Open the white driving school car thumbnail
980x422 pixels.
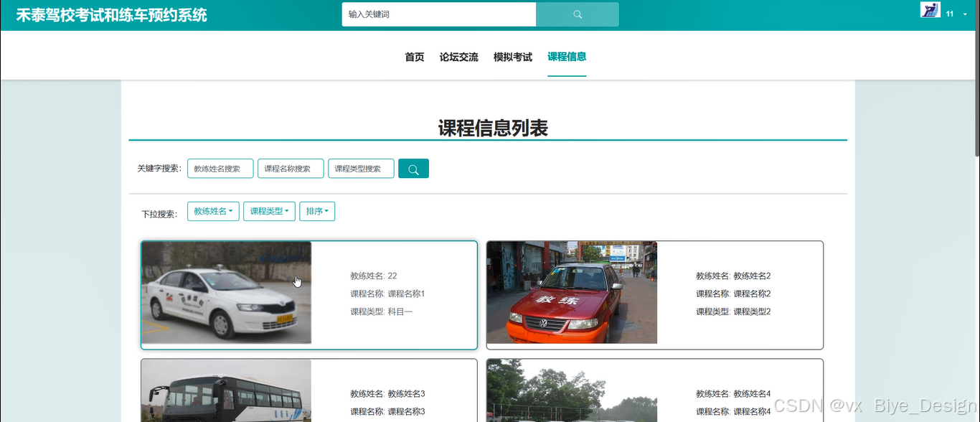(x=227, y=293)
